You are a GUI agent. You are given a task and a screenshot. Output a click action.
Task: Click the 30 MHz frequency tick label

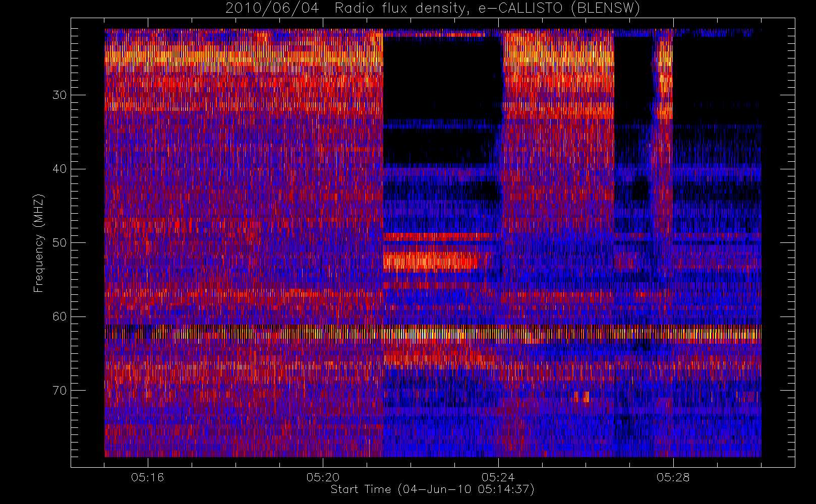pyautogui.click(x=60, y=95)
